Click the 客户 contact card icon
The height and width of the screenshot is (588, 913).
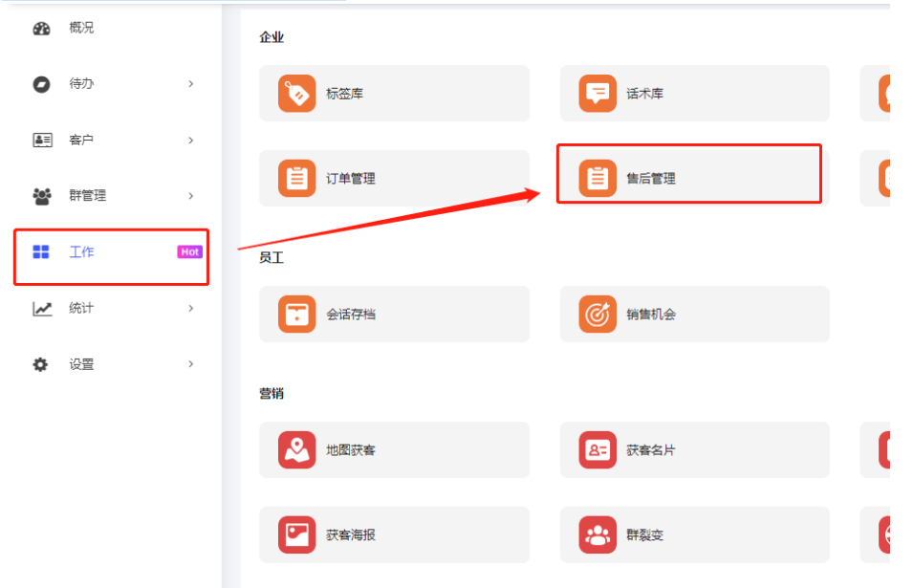(42, 140)
